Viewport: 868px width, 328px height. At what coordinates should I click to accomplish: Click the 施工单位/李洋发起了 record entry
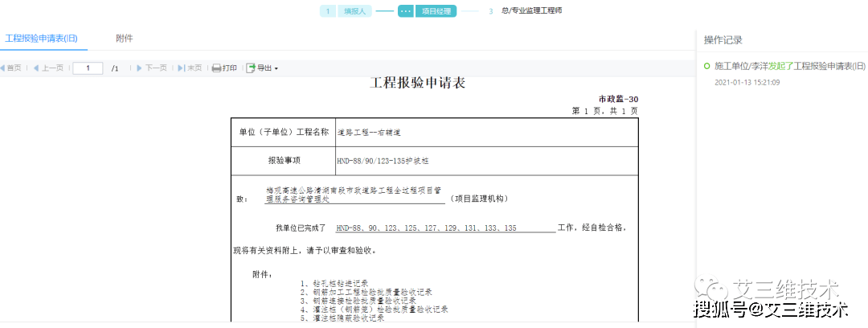[x=790, y=66]
